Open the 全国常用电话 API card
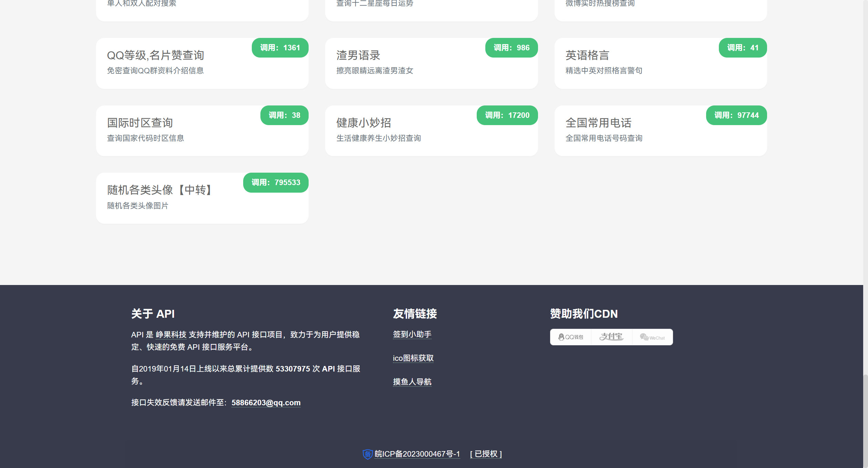Image resolution: width=868 pixels, height=468 pixels. 660,131
